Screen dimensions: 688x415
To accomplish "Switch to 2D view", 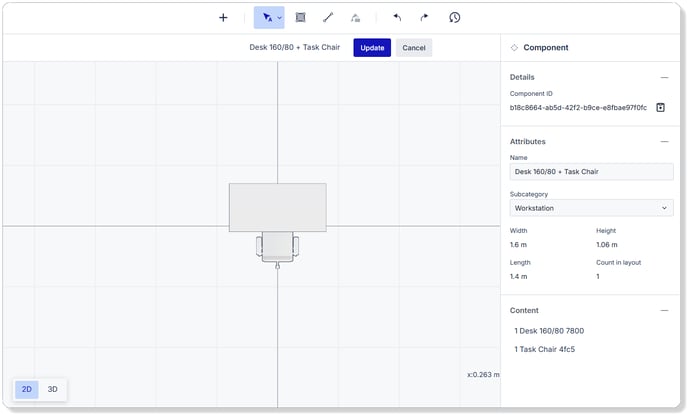I will [27, 390].
